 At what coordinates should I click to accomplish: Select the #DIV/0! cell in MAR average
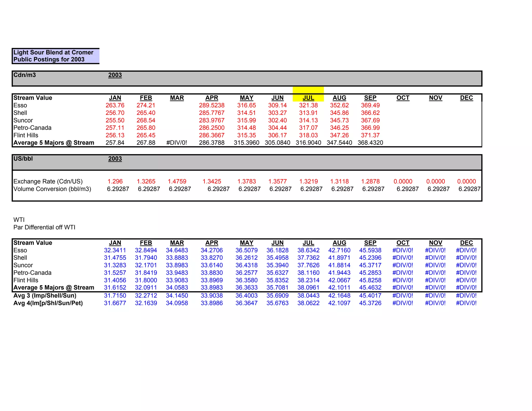(x=177, y=143)
